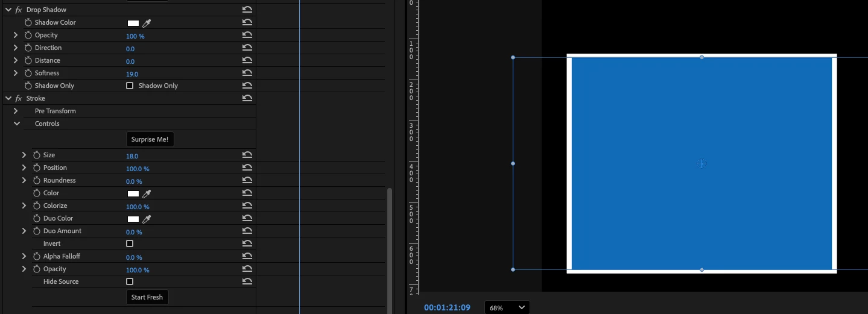Image resolution: width=868 pixels, height=314 pixels.
Task: Reset Hide Source parameter
Action: point(247,281)
